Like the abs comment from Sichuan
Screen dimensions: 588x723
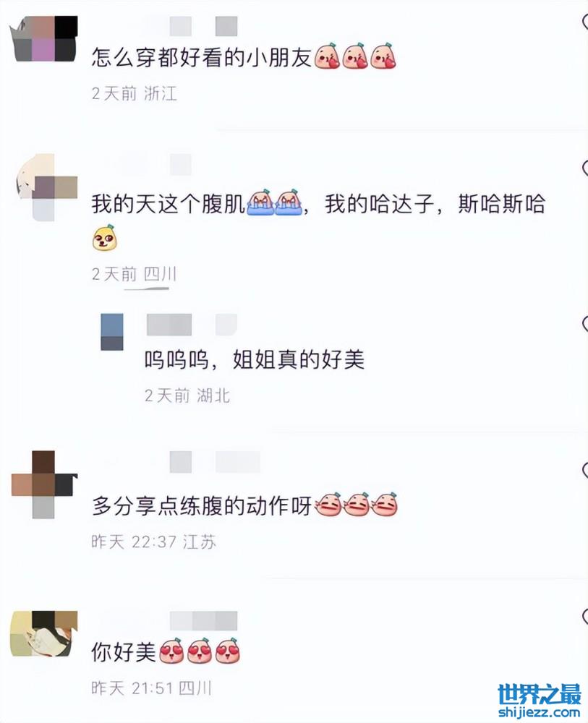(585, 168)
